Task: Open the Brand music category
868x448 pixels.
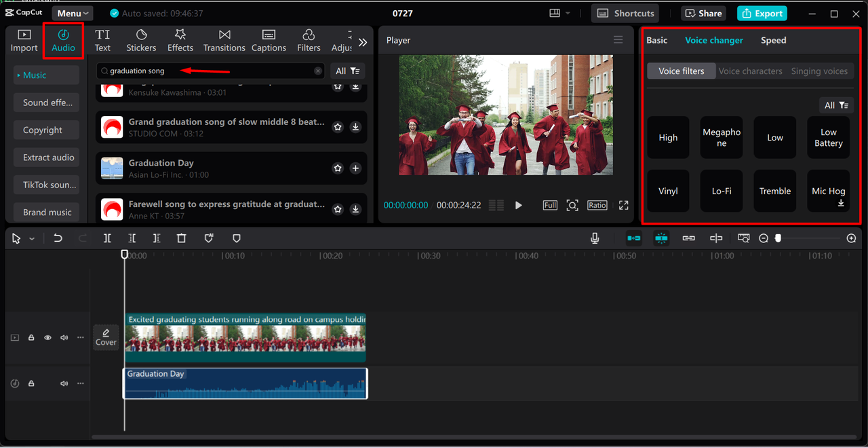Action: coord(47,212)
